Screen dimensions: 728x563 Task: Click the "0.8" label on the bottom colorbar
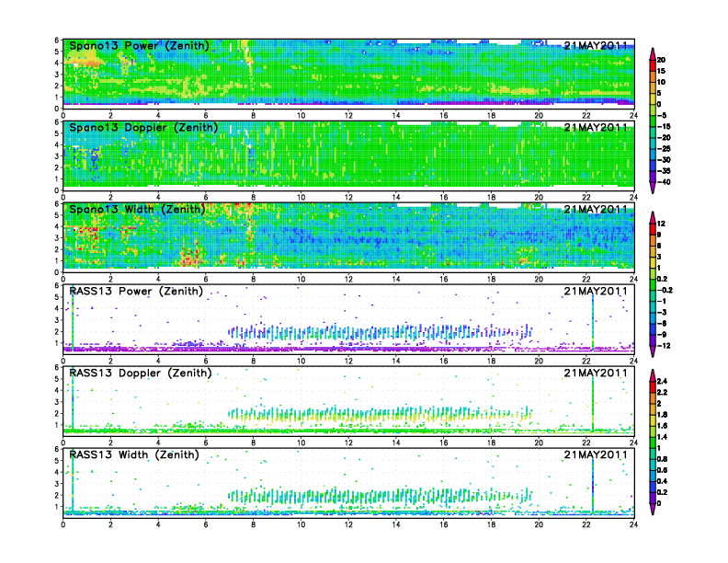pos(662,459)
